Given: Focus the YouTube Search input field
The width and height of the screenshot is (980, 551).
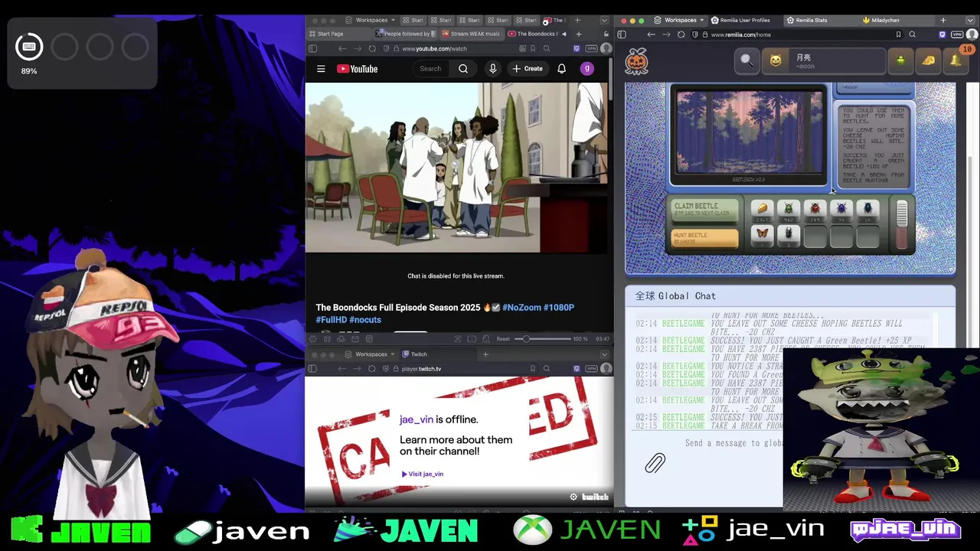Looking at the screenshot, I should [432, 69].
